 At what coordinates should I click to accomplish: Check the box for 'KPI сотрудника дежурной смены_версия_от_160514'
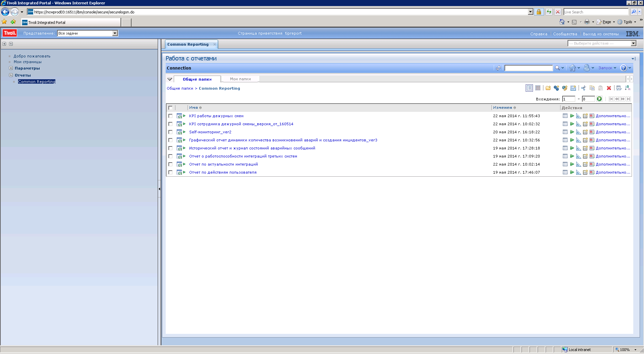[170, 124]
